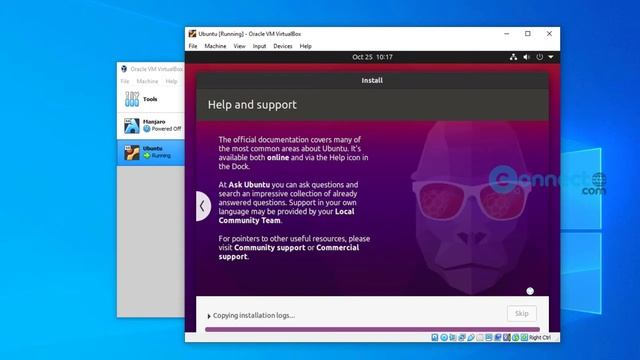This screenshot has height=360, width=640.
Task: Click the Manjaro Powered Off status icon
Action: [147, 129]
